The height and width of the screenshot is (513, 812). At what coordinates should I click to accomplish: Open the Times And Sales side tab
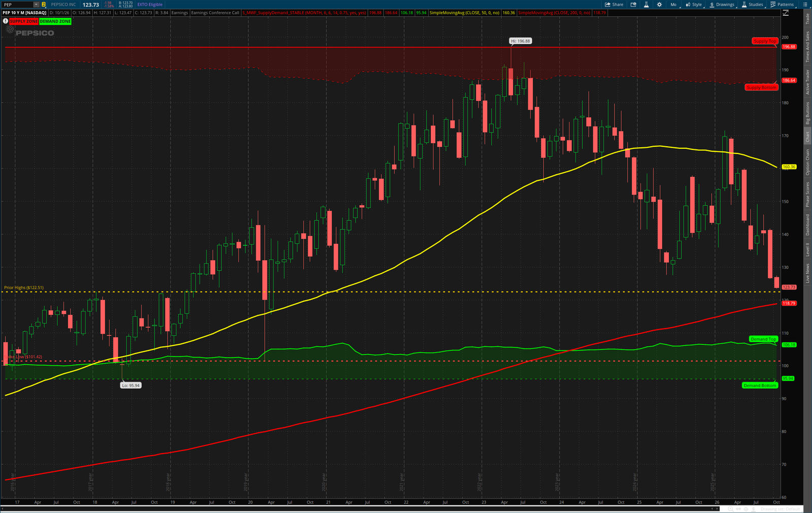(807, 47)
